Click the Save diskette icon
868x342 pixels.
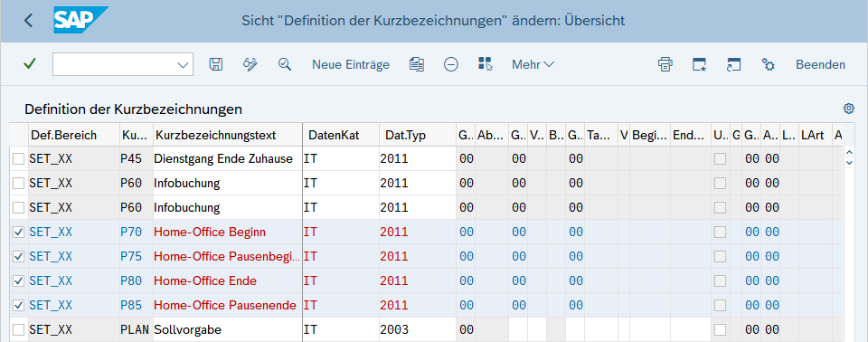[215, 64]
